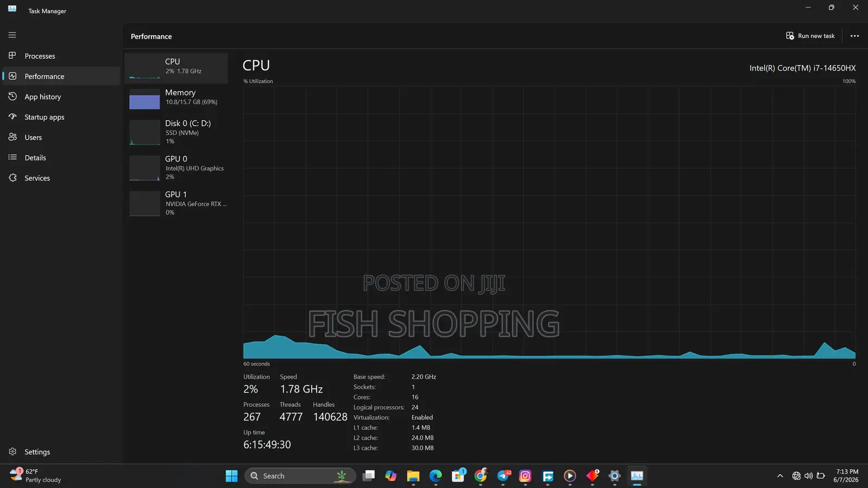Click Run new task button
Screen dimensions: 868x488
coord(810,36)
